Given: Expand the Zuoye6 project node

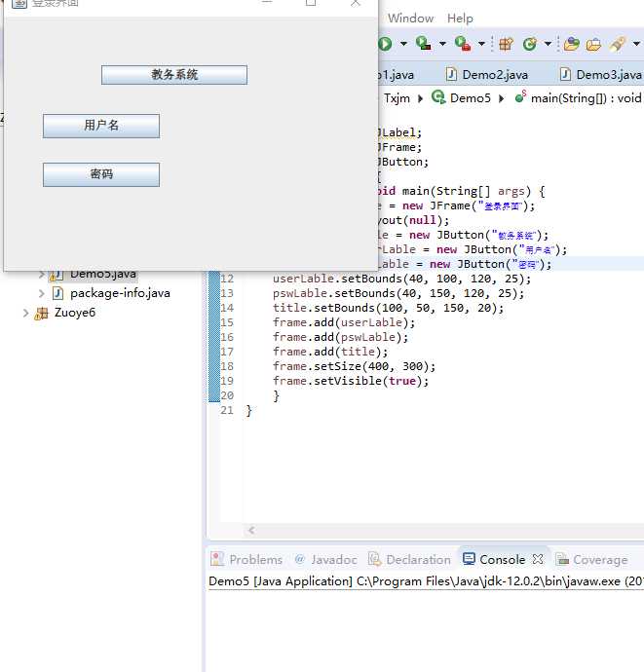Looking at the screenshot, I should click(25, 314).
